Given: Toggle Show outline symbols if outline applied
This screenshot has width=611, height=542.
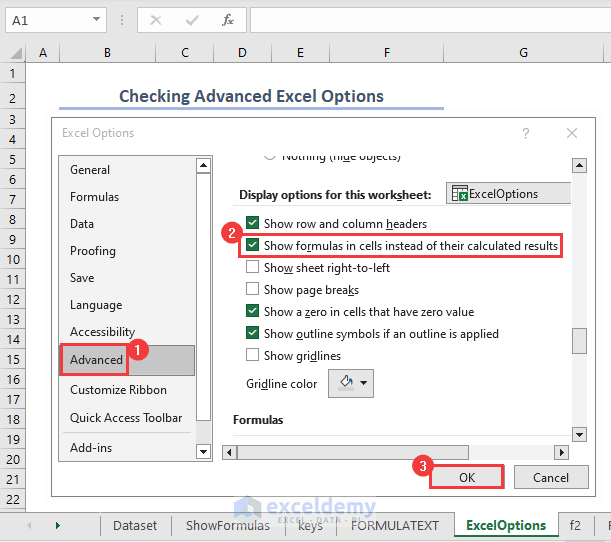Looking at the screenshot, I should tap(253, 333).
